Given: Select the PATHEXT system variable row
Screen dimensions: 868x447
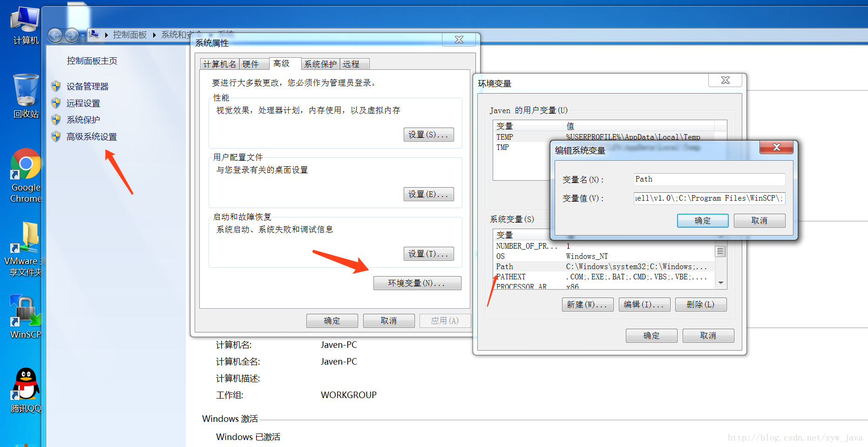Looking at the screenshot, I should tap(604, 277).
